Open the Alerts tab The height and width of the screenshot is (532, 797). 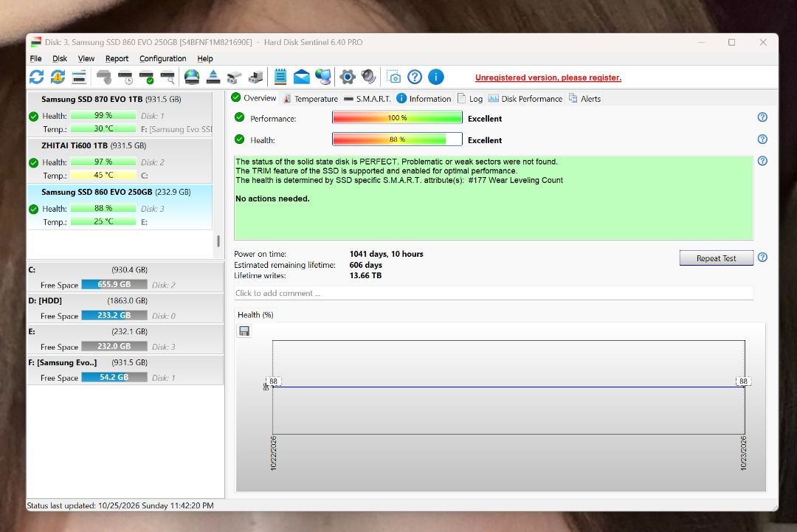click(x=584, y=99)
